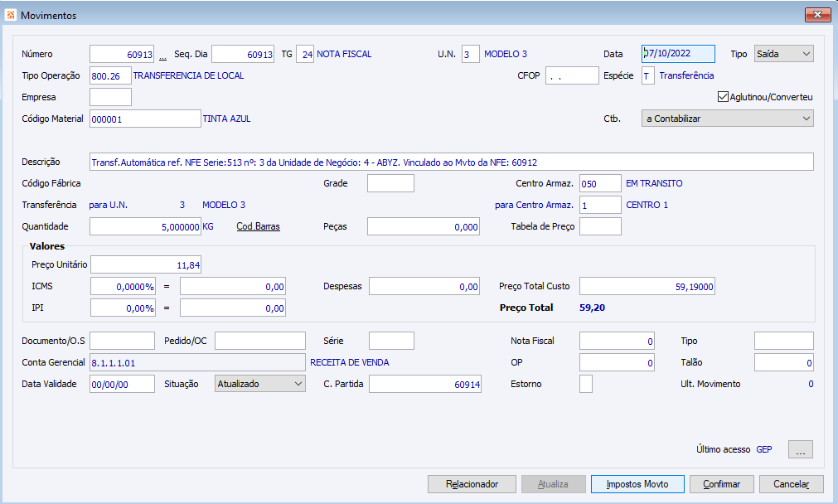The height and width of the screenshot is (504, 838).
Task: Open the lookup next to Número field
Action: point(163,55)
